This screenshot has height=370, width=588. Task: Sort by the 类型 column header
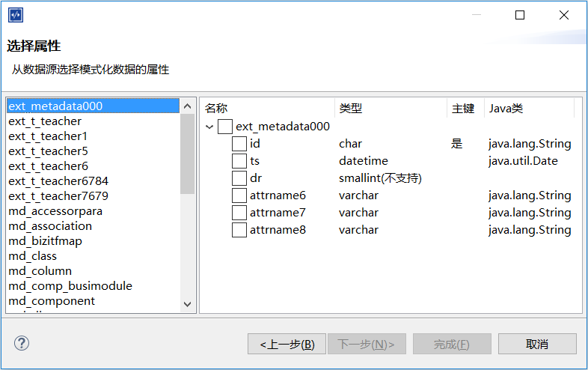(351, 109)
